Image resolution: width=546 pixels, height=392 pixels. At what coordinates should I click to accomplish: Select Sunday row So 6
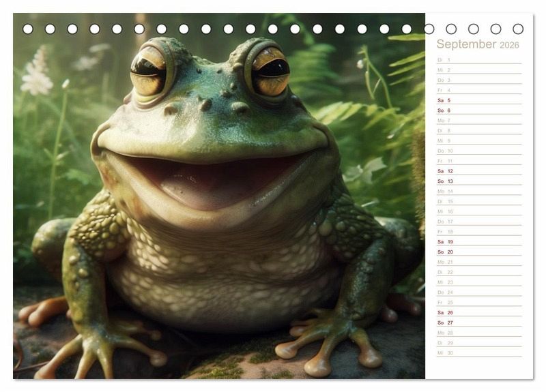(479, 110)
